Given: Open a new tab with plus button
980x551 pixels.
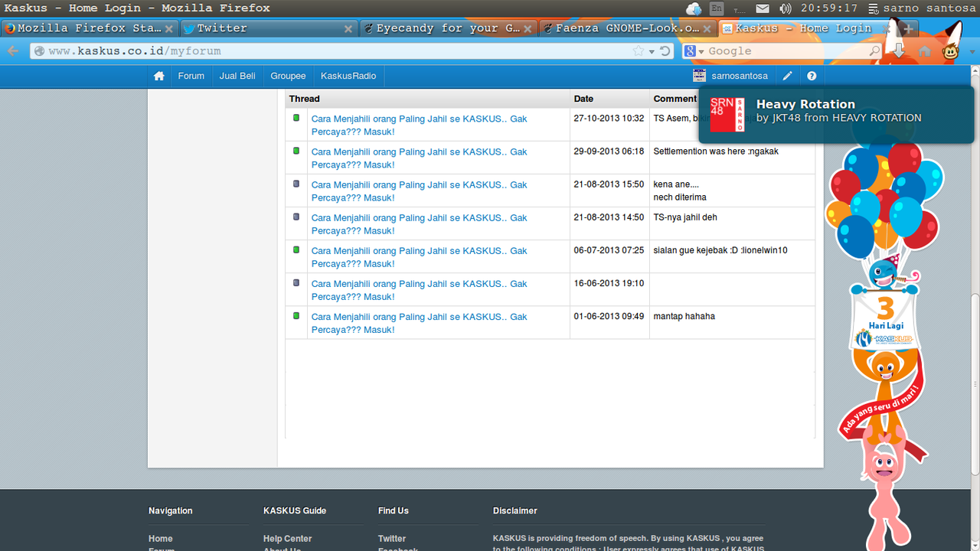Looking at the screenshot, I should (908, 28).
